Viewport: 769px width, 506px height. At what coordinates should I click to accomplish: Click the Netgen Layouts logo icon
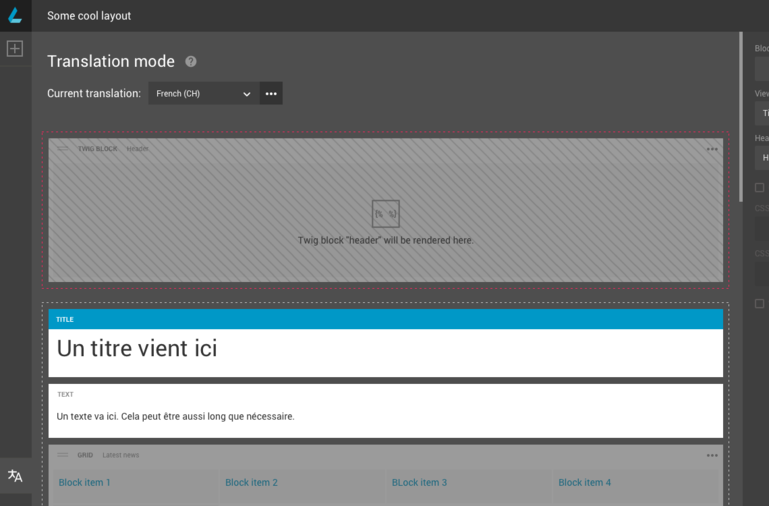click(x=15, y=15)
